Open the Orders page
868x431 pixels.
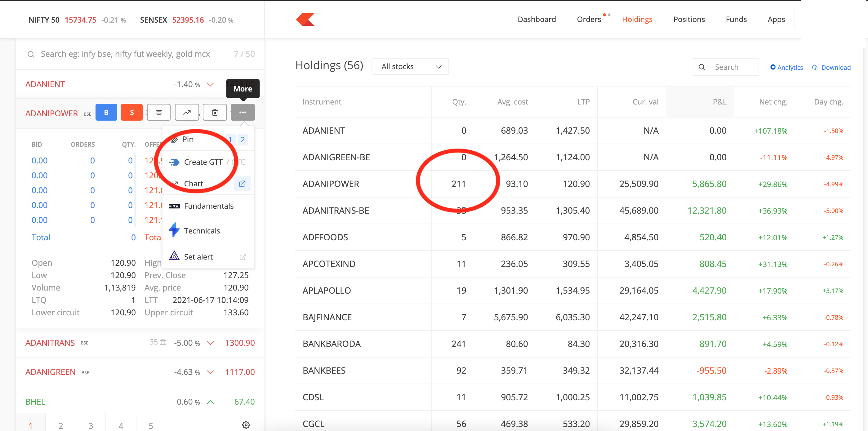click(x=589, y=20)
